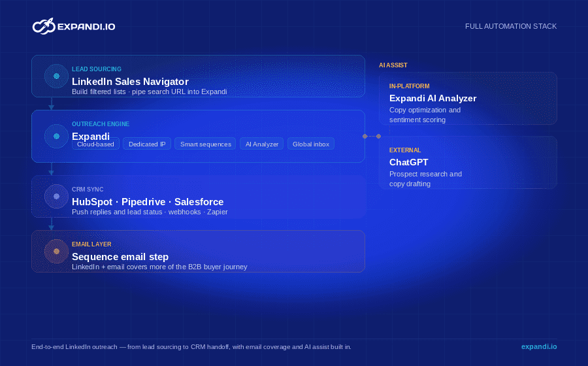
Task: Click the "EMAIL LAYER" label
Action: pos(91,244)
